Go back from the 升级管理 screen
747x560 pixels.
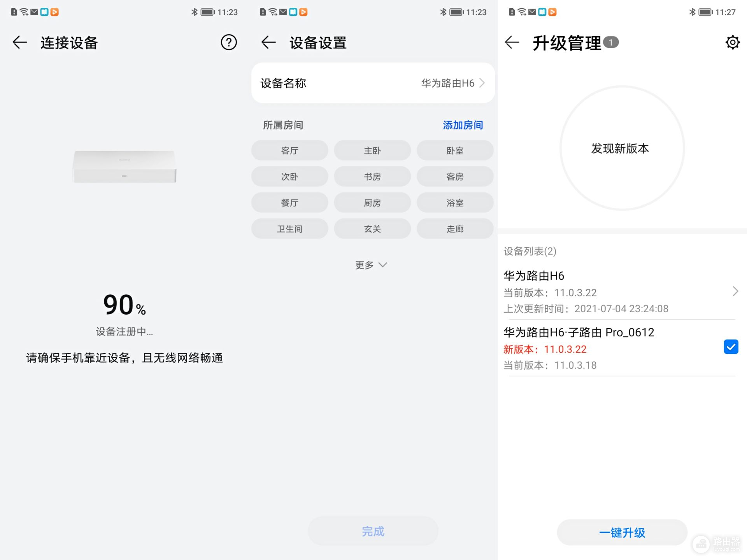click(512, 42)
